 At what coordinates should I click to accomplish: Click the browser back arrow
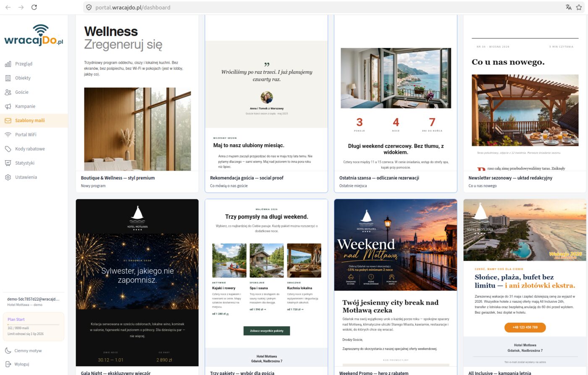pyautogui.click(x=8, y=7)
